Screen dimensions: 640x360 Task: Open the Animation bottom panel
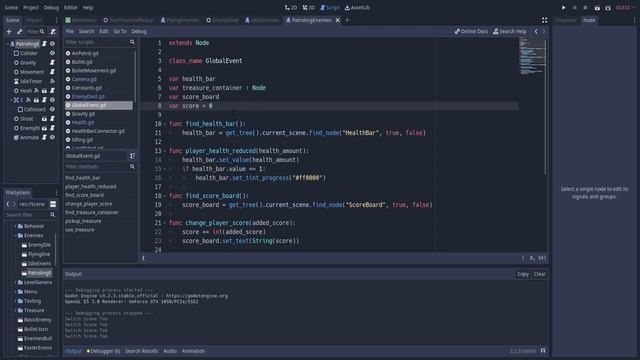pyautogui.click(x=193, y=351)
